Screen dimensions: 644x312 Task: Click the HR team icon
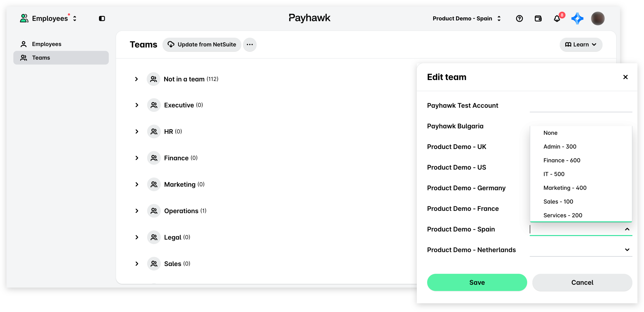pos(154,132)
